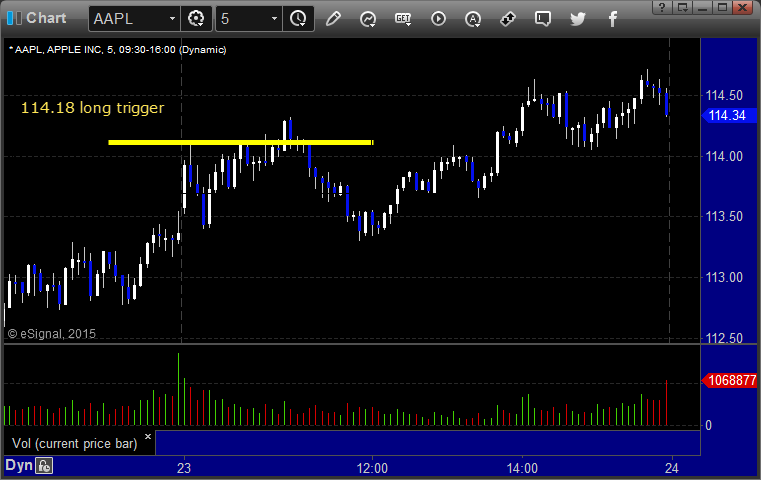Select the pencil drawing tool
This screenshot has height=480, width=761.
click(x=333, y=19)
